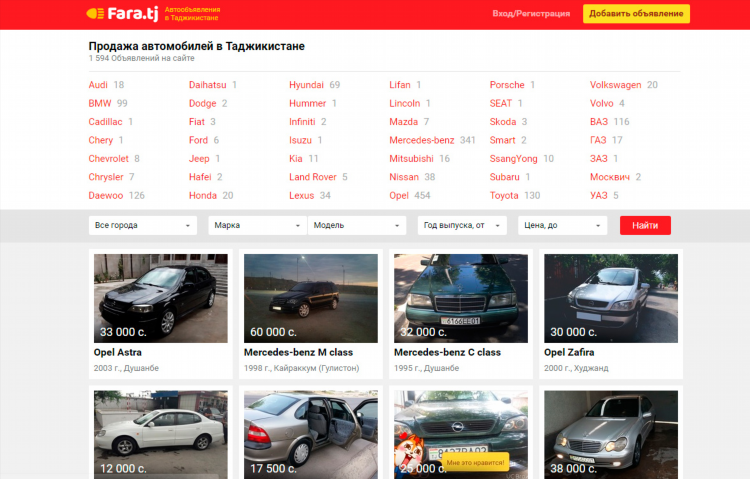Image resolution: width=750 pixels, height=479 pixels.
Task: Select the Isuzu brand link
Action: point(300,140)
